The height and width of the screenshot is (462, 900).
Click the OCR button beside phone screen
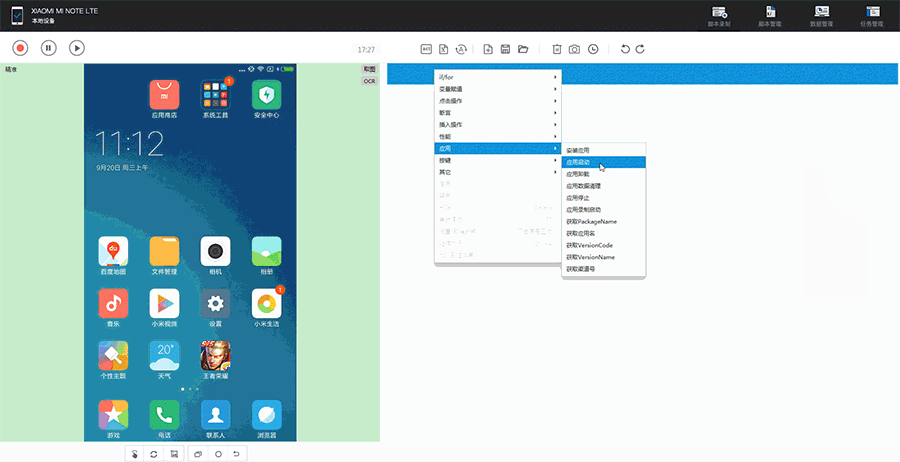coord(369,81)
